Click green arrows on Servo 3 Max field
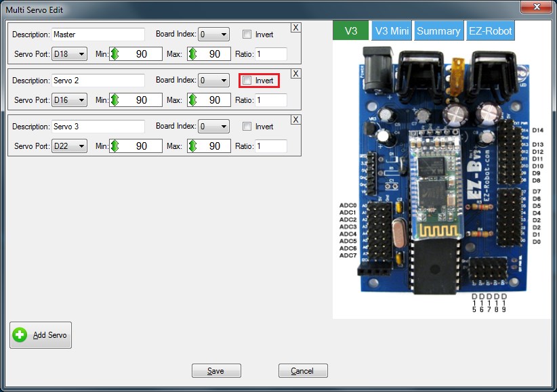Viewport: 557px width, 392px height. pyautogui.click(x=192, y=146)
